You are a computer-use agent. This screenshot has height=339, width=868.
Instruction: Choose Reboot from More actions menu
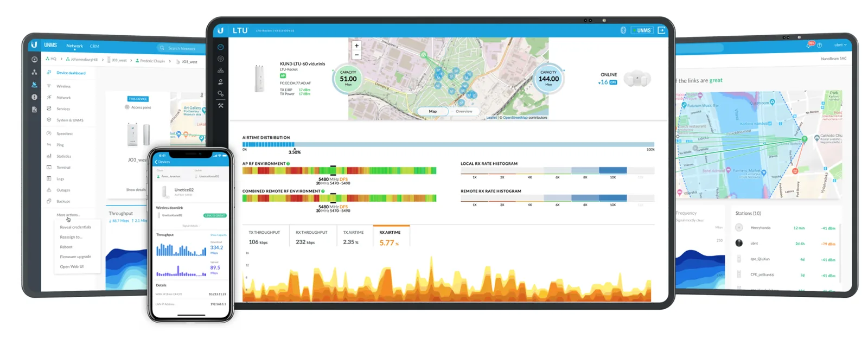(x=66, y=247)
